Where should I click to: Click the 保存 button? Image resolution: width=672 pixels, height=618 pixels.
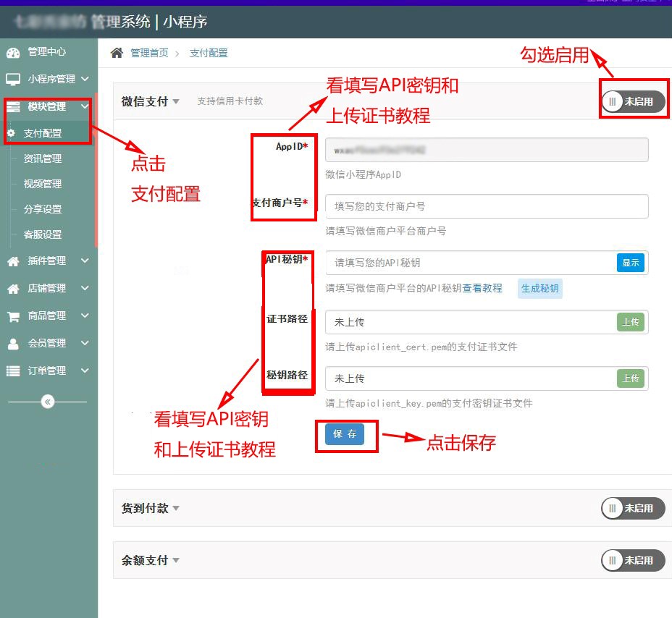click(x=344, y=434)
